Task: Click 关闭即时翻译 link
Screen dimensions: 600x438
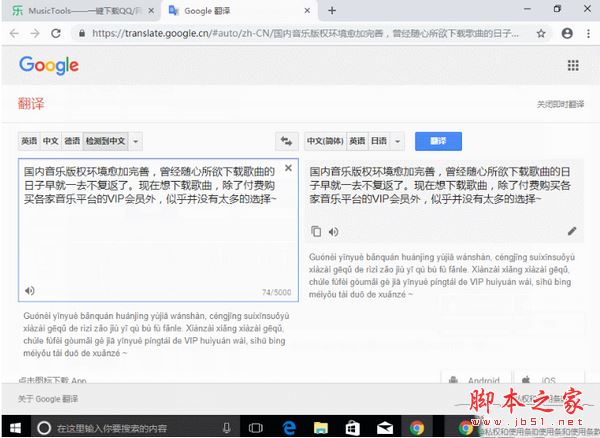Action: [558, 104]
